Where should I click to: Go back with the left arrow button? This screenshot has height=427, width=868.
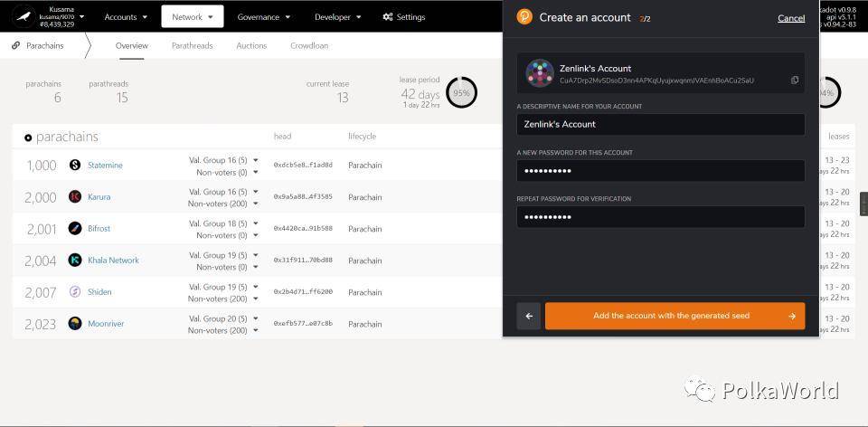(x=529, y=316)
